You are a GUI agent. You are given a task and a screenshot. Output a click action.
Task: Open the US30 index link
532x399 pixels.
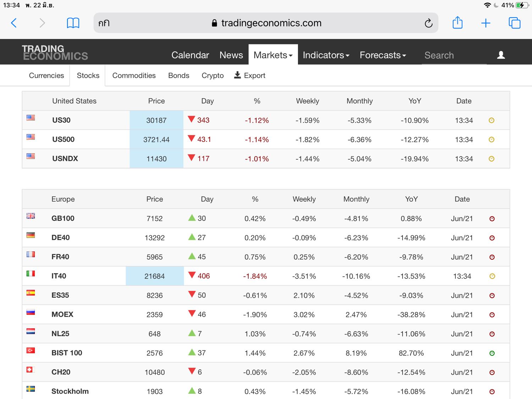[x=61, y=120]
